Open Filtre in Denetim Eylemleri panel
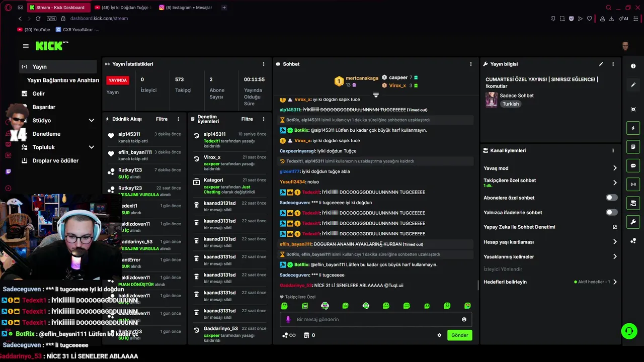Viewport: 644px width, 362px height. [x=247, y=119]
